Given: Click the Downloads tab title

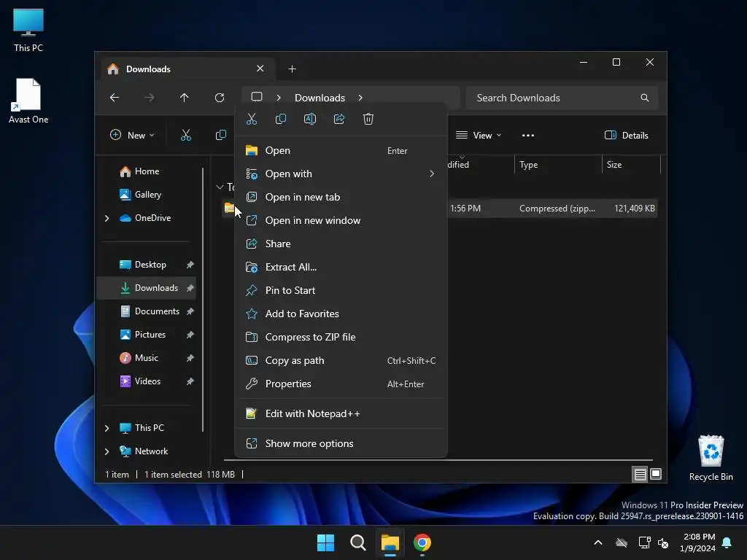Looking at the screenshot, I should (148, 69).
